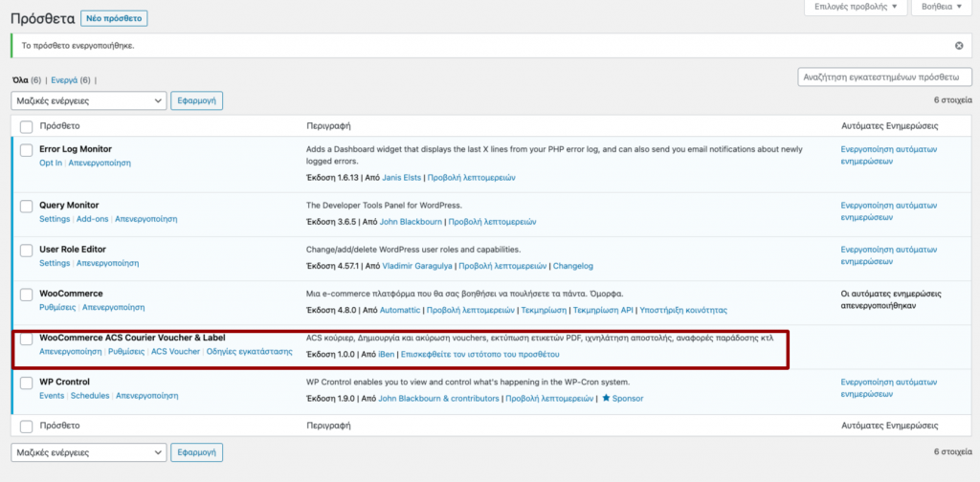Image resolution: width=980 pixels, height=482 pixels.
Task: Deactivate ACS Courier Voucher plugin
Action: point(71,352)
